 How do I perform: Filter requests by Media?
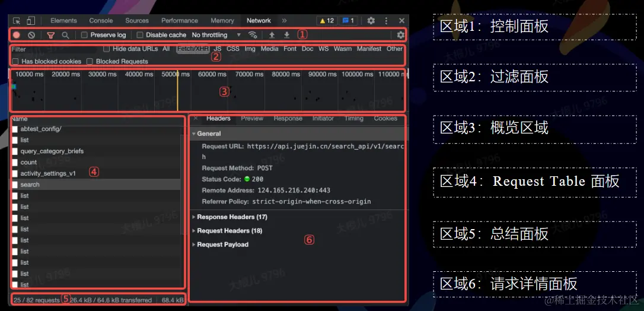click(269, 49)
